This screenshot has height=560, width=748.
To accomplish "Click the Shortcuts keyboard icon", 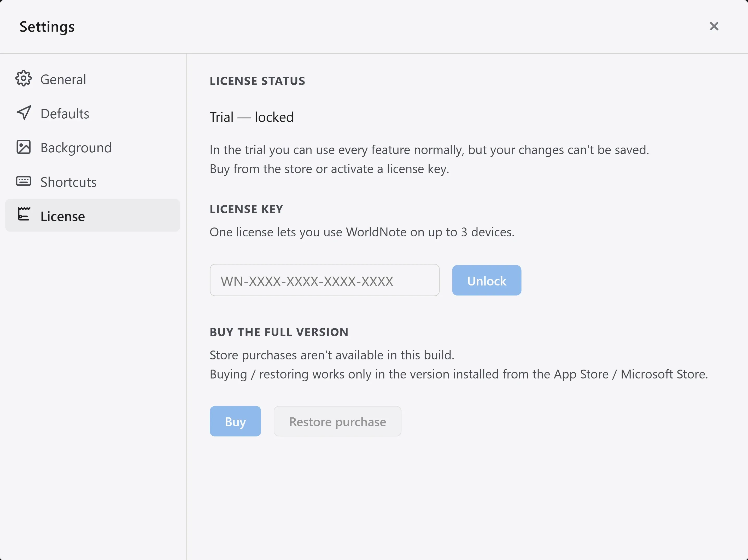I will (23, 181).
